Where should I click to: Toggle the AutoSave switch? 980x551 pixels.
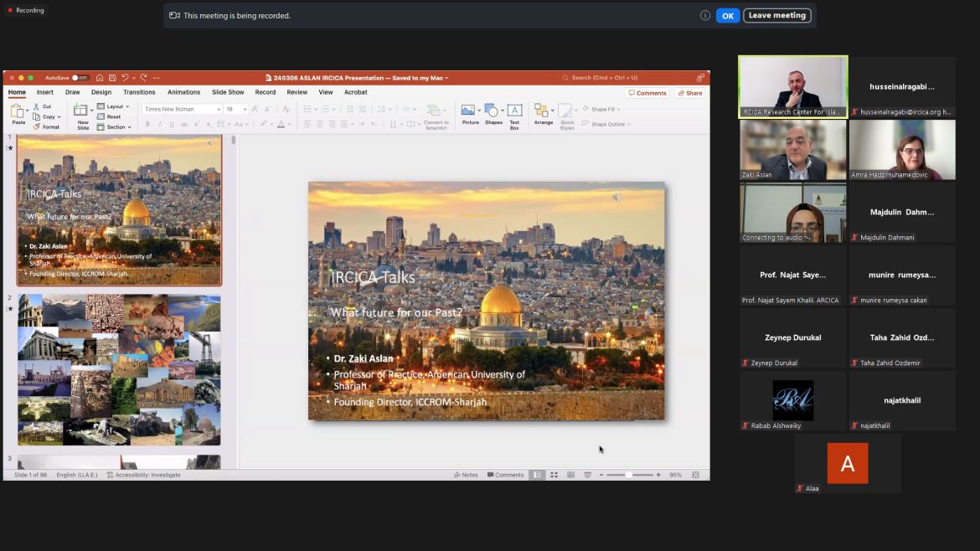pyautogui.click(x=80, y=78)
